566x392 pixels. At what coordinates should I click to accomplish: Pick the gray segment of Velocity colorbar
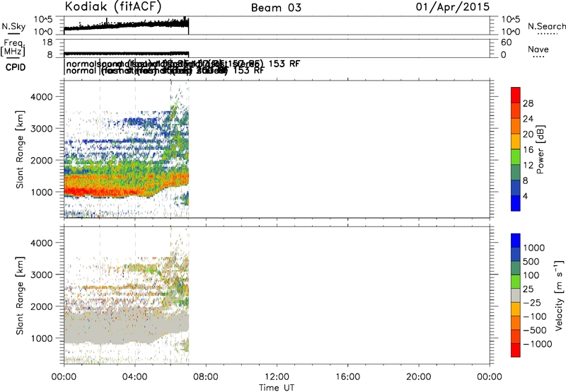(x=516, y=296)
